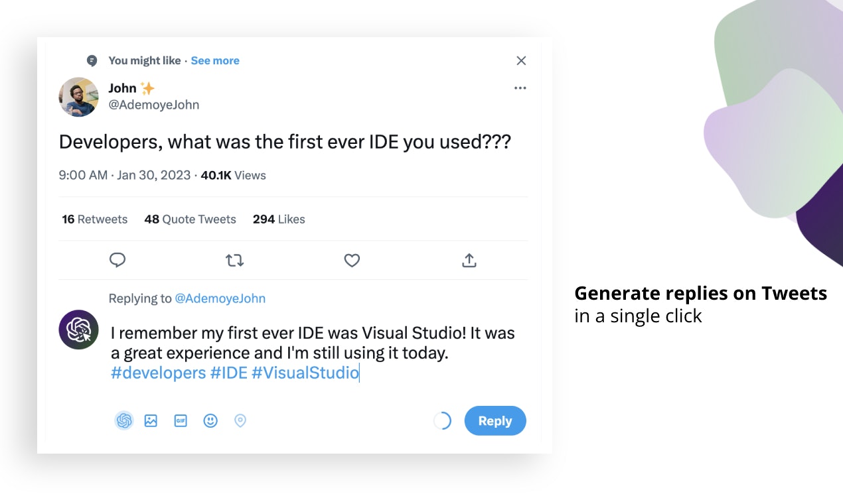Open the emoji picker

coord(210,420)
